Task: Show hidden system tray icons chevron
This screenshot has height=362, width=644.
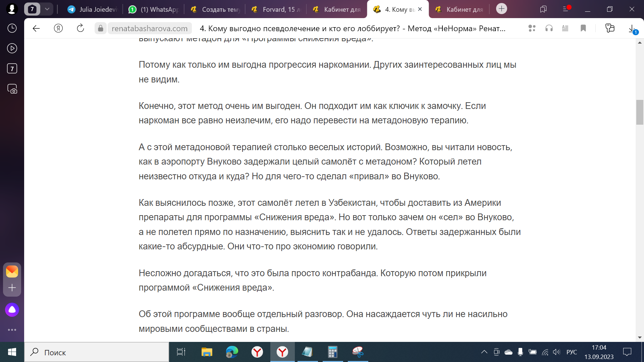Action: point(484,352)
